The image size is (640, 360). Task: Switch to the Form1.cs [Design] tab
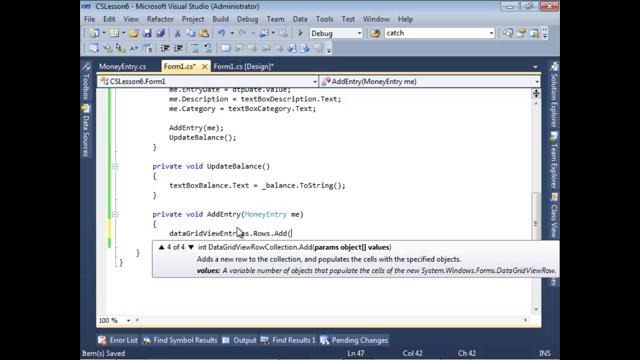244,67
